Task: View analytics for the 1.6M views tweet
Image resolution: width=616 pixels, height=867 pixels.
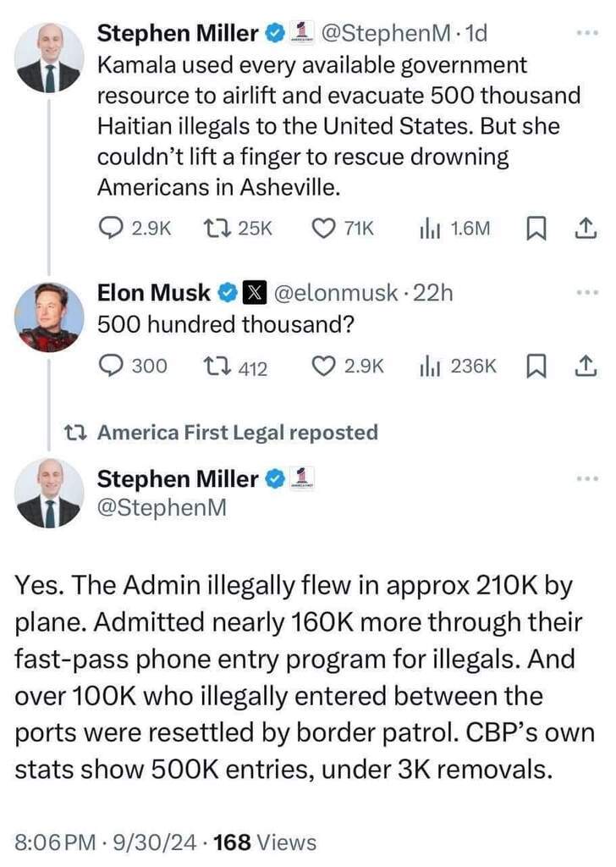Action: (454, 228)
